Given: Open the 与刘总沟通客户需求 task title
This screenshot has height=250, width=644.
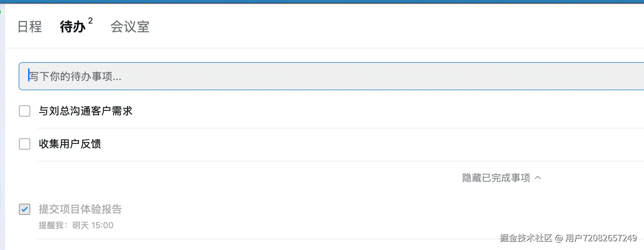Looking at the screenshot, I should click(85, 111).
